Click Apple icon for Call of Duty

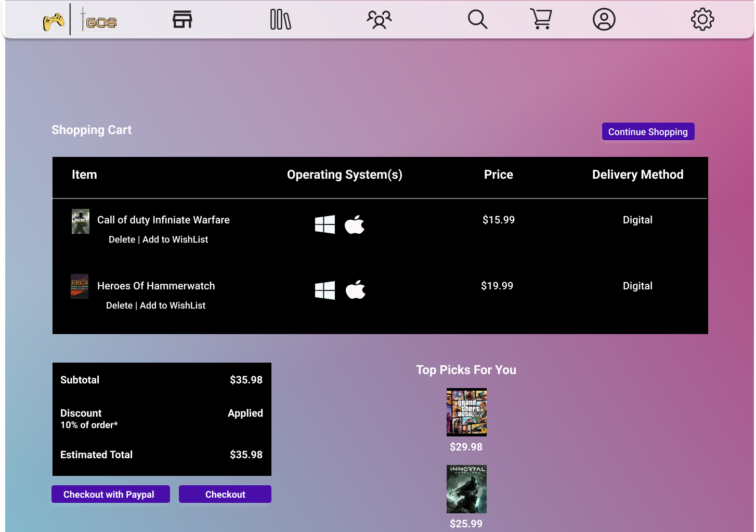[355, 224]
